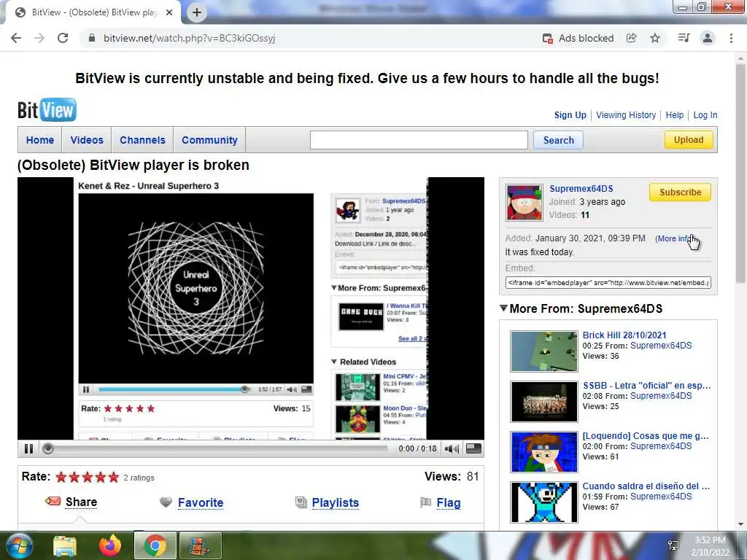Image resolution: width=747 pixels, height=560 pixels.
Task: Click the yellow Upload button
Action: click(689, 139)
